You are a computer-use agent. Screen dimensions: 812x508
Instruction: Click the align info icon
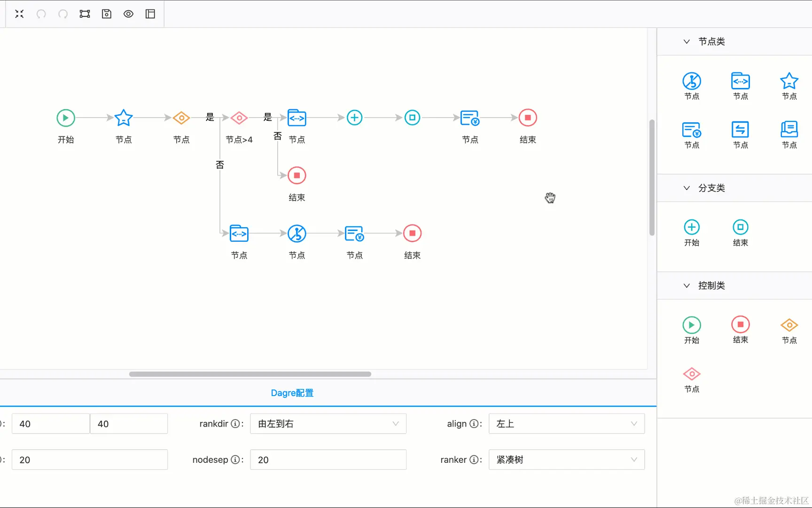pos(474,424)
